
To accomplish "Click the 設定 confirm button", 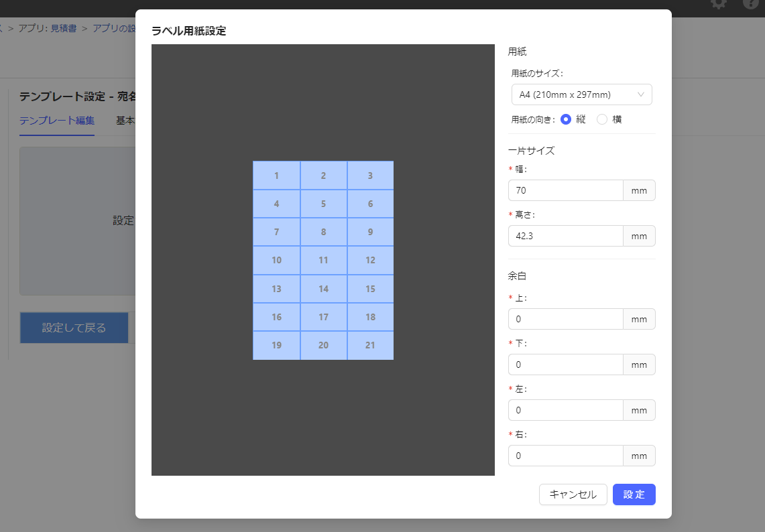I will tap(634, 494).
